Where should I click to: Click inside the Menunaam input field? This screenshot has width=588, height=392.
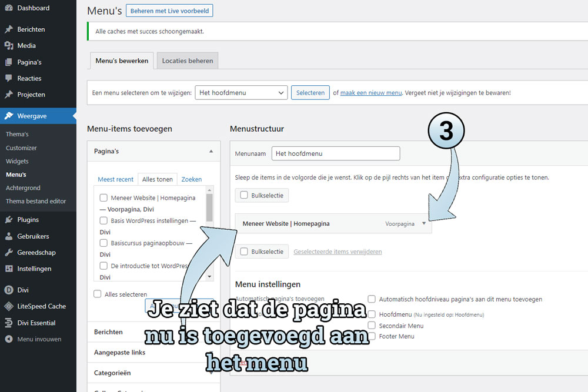click(335, 153)
